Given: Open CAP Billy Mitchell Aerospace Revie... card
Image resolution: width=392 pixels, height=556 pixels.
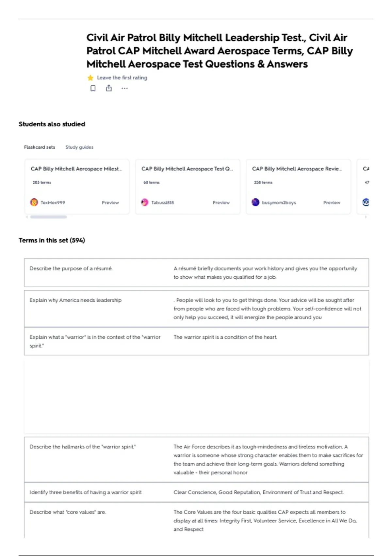Looking at the screenshot, I should [298, 187].
